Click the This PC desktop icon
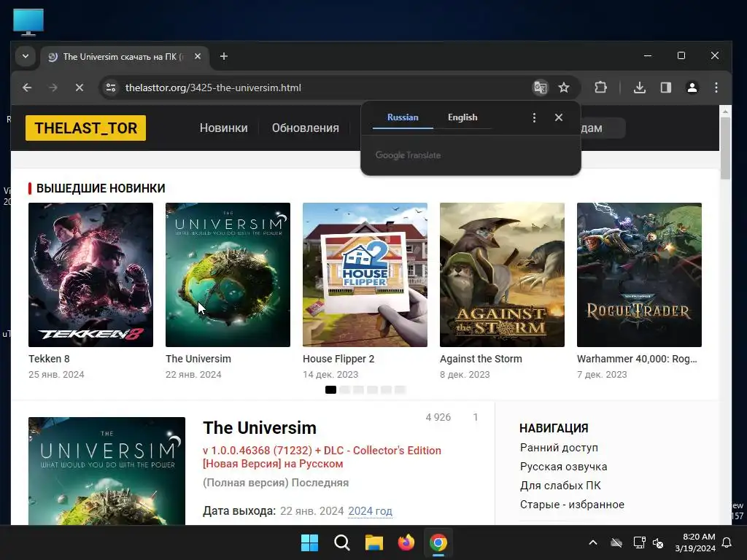 tap(28, 22)
